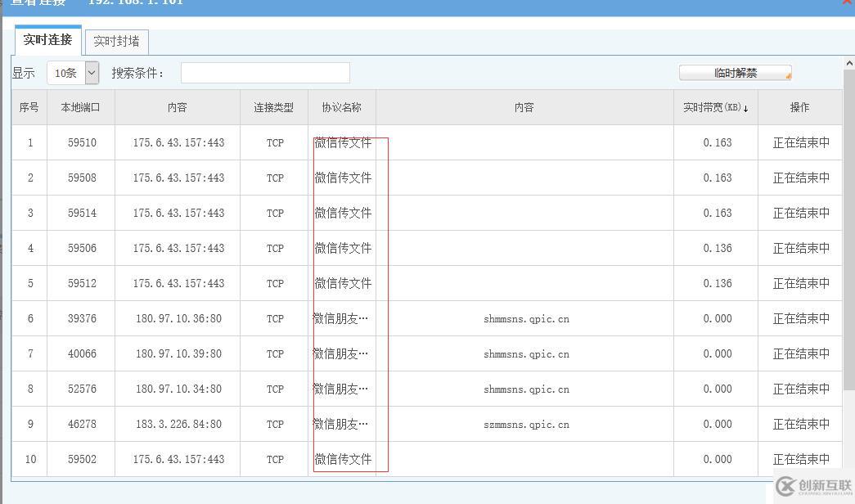
Task: Click the 临时解禁 button
Action: (735, 73)
